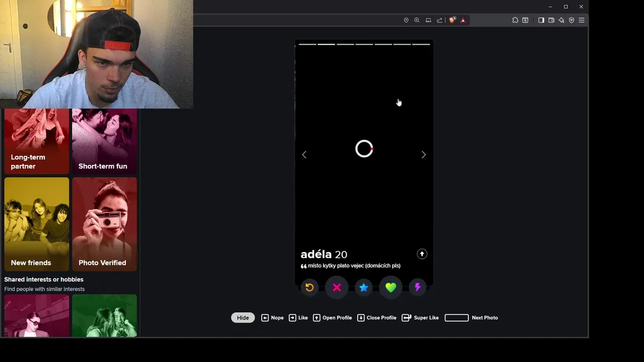
Task: Minimize the browser window
Action: [x=550, y=7]
